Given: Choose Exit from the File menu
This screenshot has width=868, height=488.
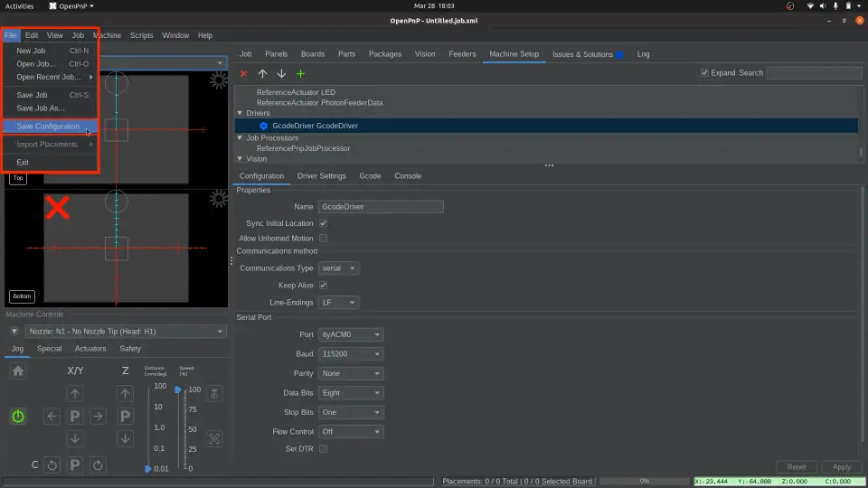Looking at the screenshot, I should (51, 162).
